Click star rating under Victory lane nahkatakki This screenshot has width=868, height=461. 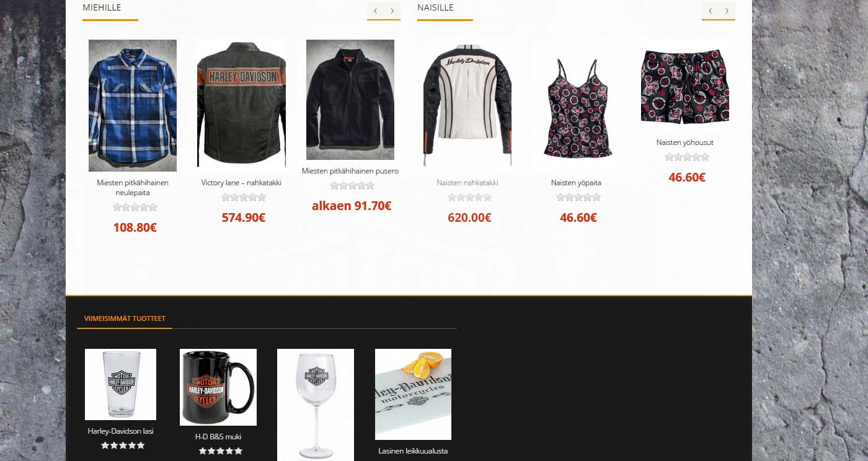tap(244, 198)
